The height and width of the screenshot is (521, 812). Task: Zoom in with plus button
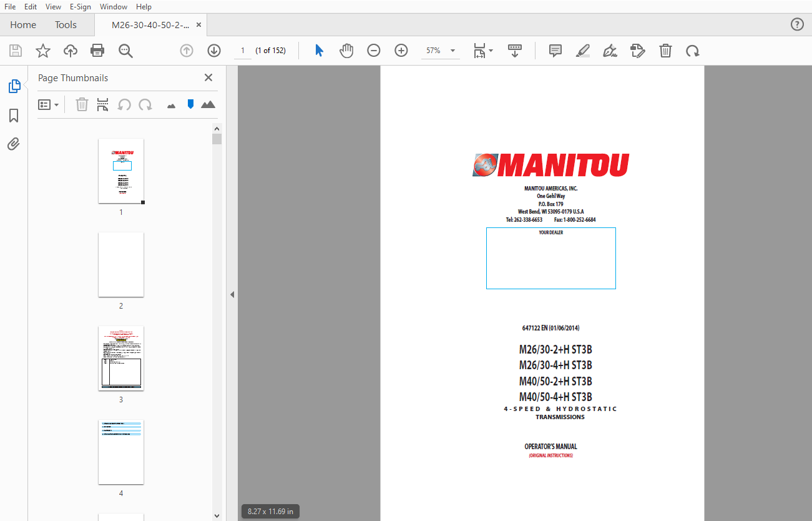(x=401, y=51)
